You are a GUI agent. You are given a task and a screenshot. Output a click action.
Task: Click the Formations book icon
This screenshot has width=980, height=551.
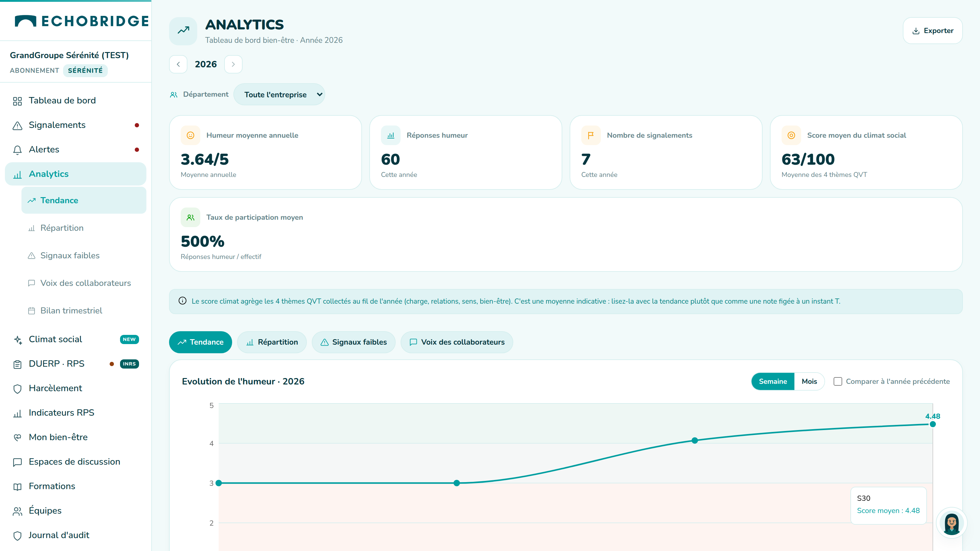[x=17, y=487]
